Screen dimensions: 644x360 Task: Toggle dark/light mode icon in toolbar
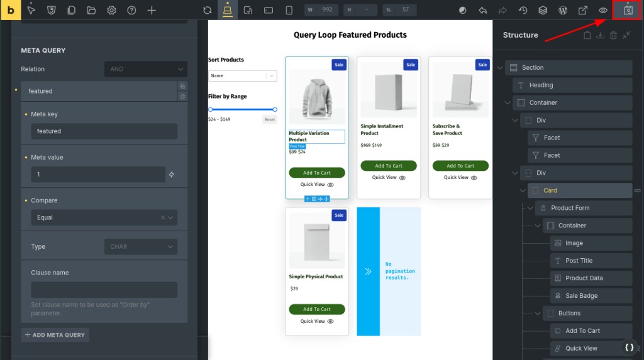(462, 10)
